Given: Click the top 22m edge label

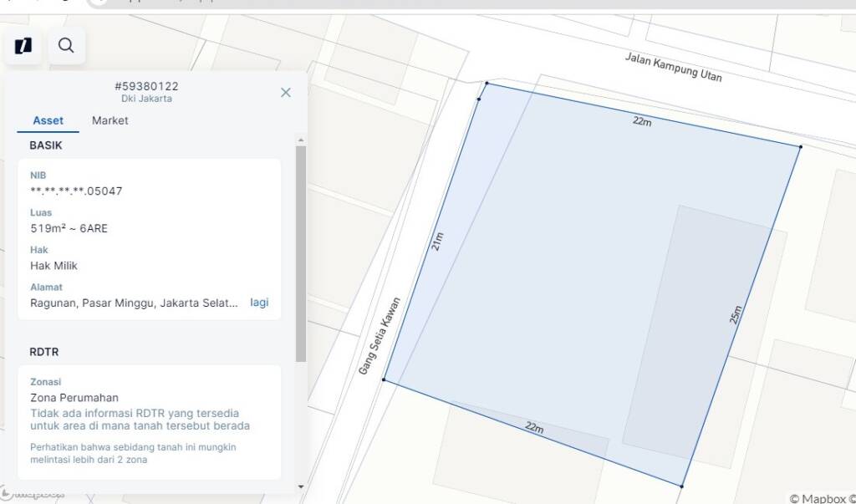Looking at the screenshot, I should [642, 120].
